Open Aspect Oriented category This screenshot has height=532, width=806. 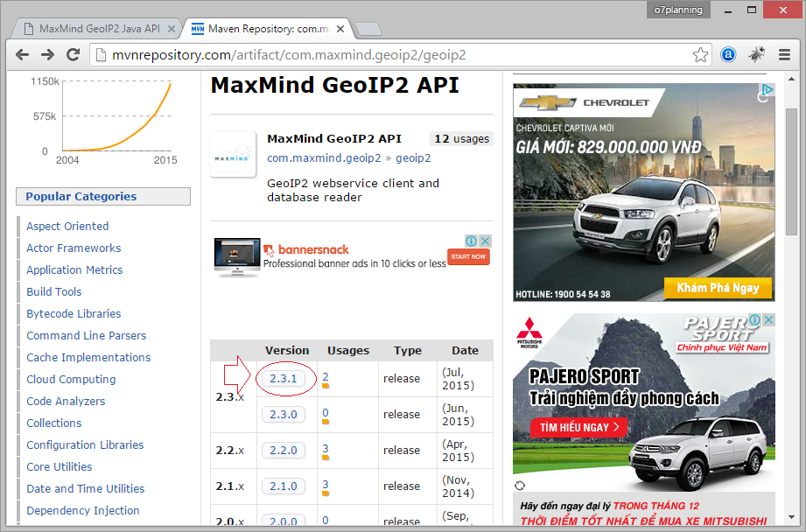pos(67,226)
